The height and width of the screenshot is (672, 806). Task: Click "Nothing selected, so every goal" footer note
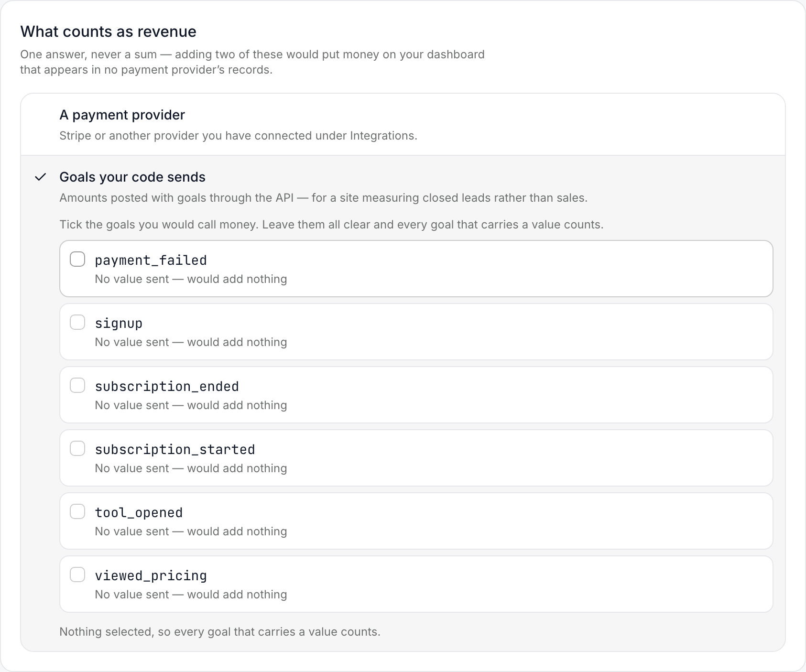[220, 632]
